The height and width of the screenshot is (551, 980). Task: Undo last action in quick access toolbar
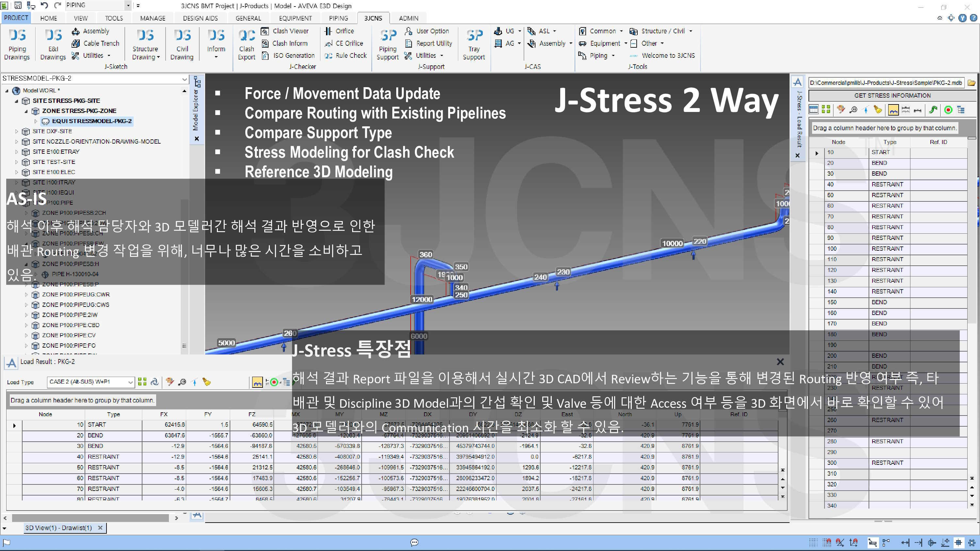[x=44, y=5]
